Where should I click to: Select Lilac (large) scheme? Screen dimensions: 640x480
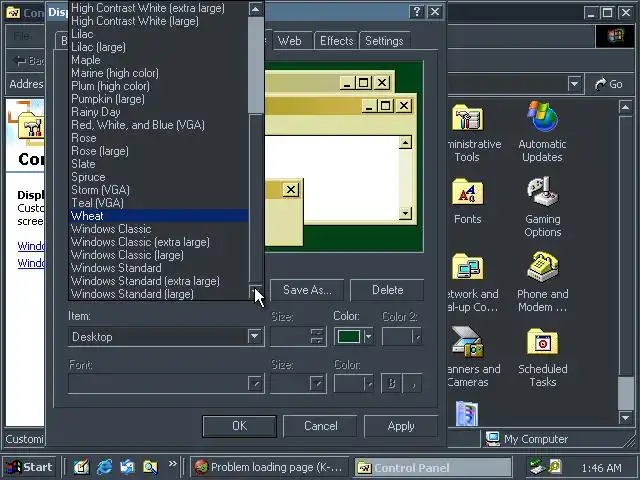pos(159,47)
